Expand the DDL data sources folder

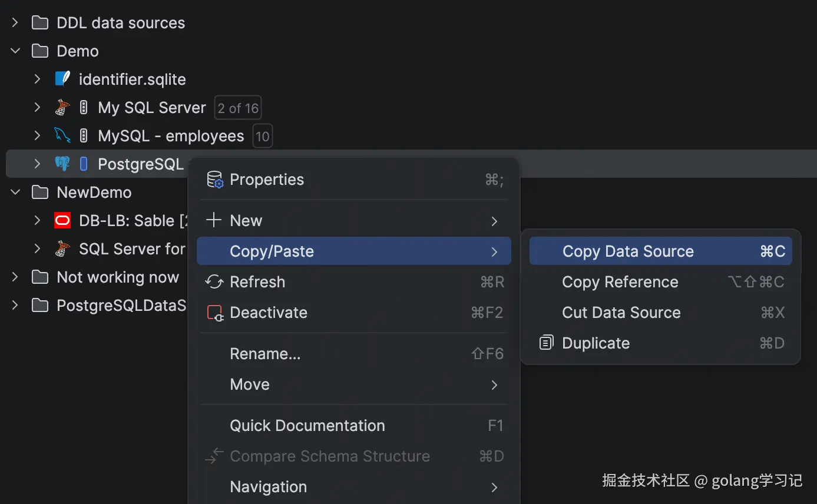click(15, 23)
